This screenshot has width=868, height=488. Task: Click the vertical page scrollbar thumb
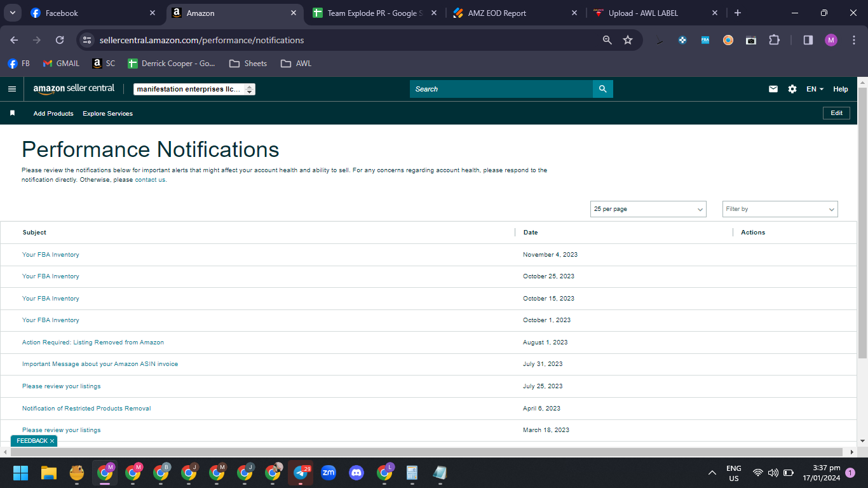tap(862, 222)
